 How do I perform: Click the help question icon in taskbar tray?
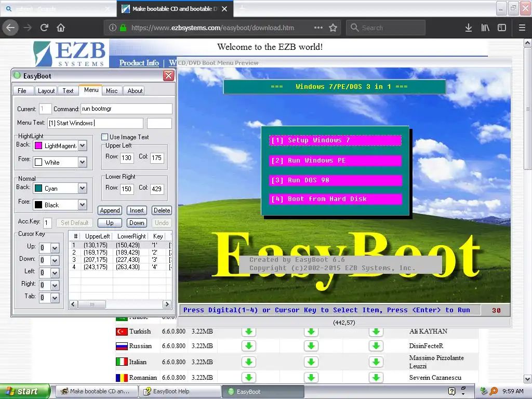point(451,391)
